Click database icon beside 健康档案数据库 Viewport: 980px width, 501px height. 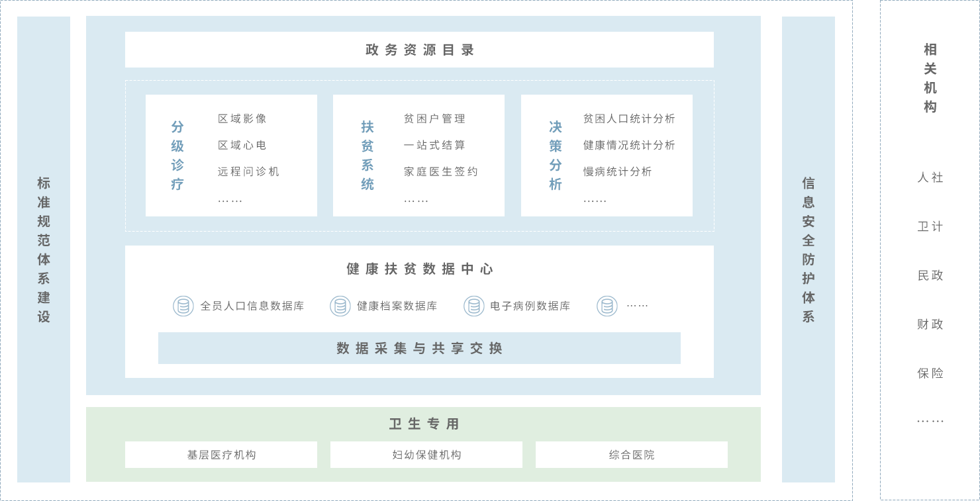tap(340, 306)
